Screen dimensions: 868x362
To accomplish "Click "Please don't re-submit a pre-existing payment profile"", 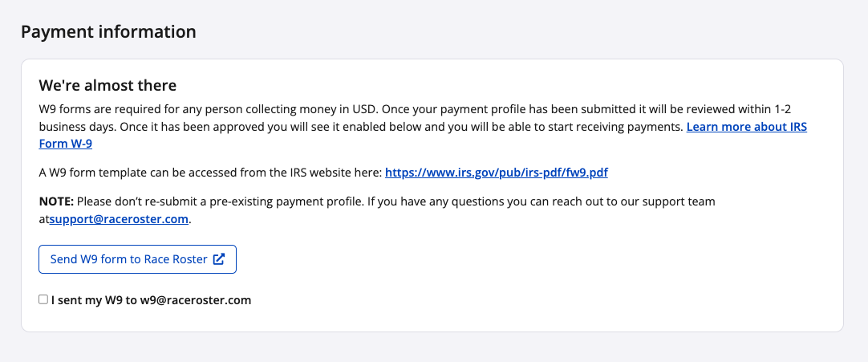I will 221,201.
